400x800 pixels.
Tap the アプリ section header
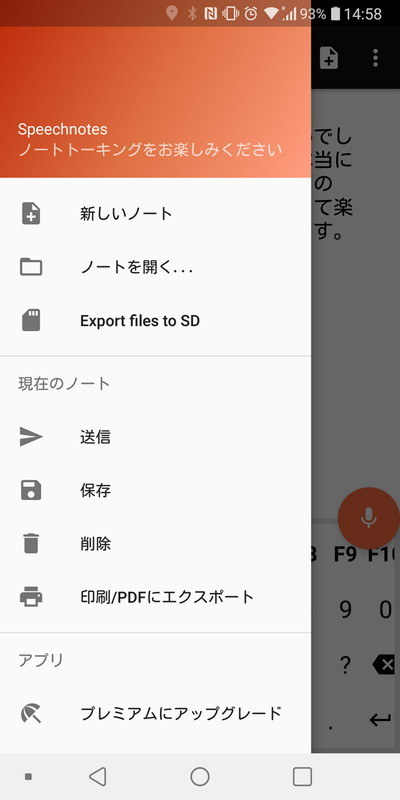(41, 660)
